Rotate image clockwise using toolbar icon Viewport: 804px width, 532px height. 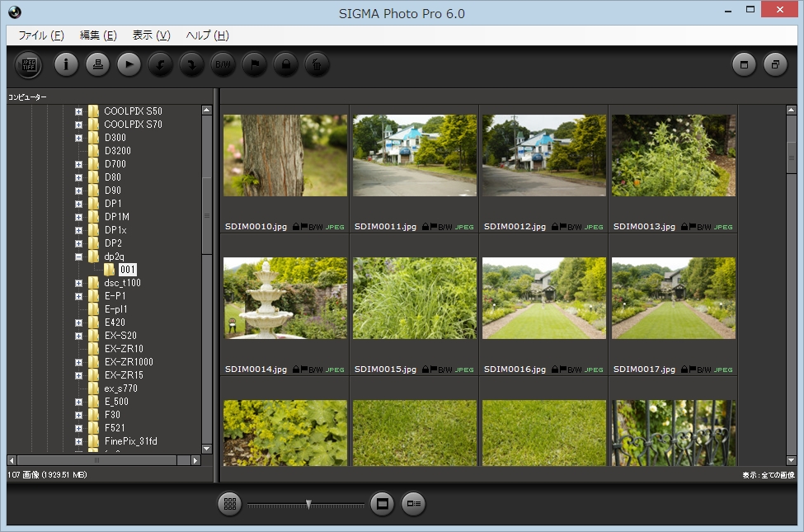(191, 65)
